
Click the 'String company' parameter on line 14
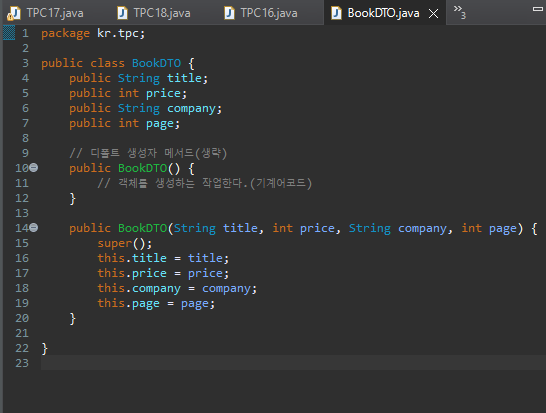pyautogui.click(x=398, y=228)
